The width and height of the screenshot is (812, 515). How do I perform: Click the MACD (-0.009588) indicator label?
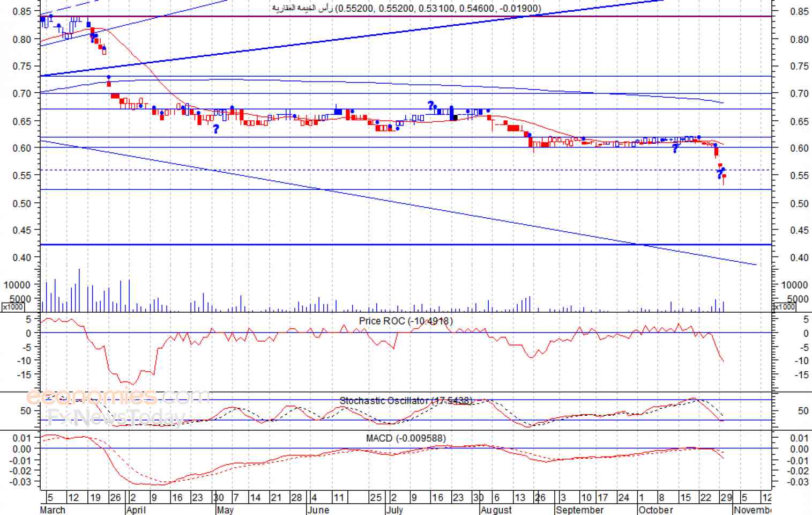click(x=406, y=438)
